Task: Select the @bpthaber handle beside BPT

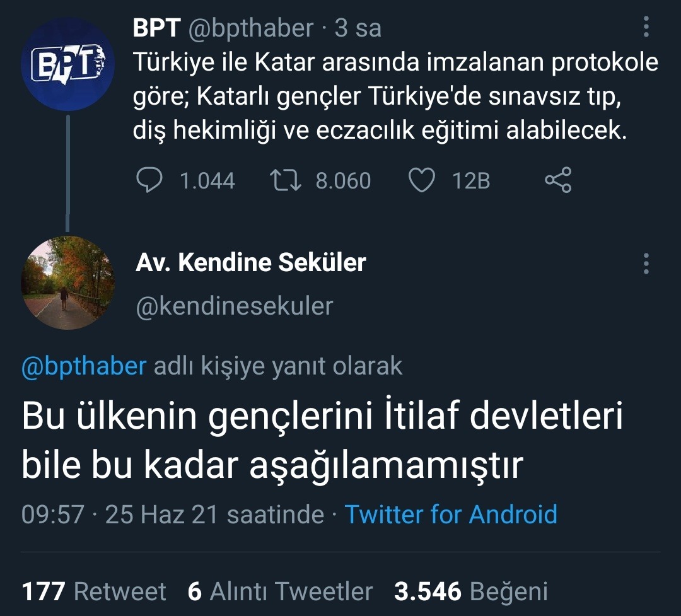Action: pos(251,28)
